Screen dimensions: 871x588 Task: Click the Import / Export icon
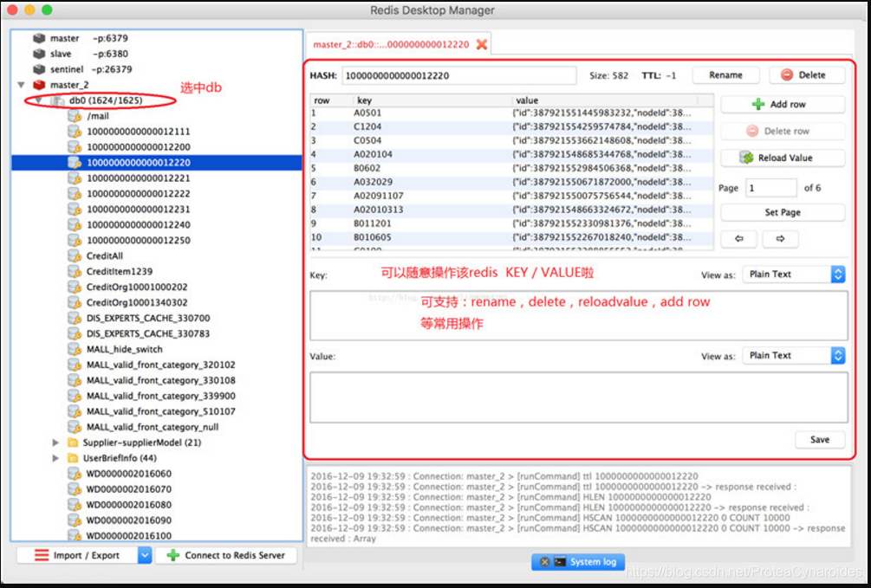42,555
